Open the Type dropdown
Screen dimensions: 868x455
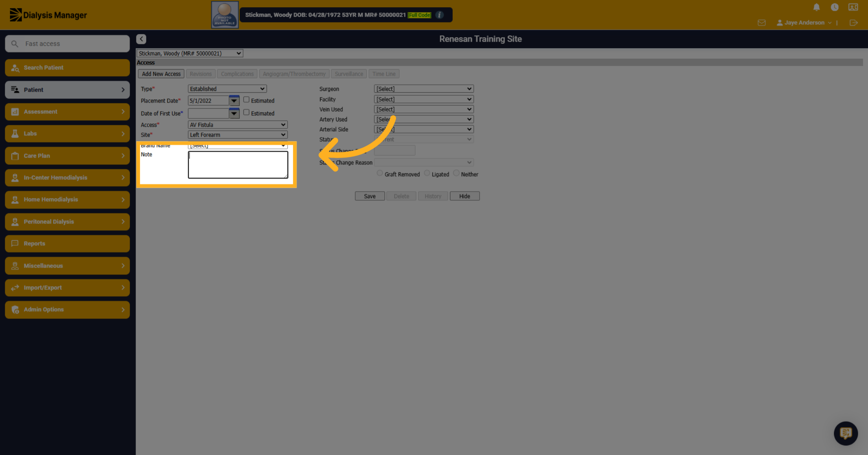(x=227, y=89)
